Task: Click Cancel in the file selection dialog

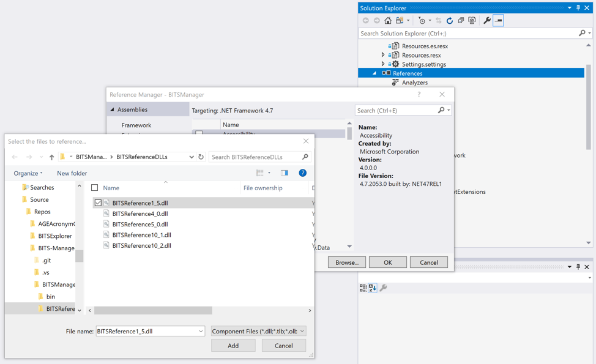Action: coord(283,346)
